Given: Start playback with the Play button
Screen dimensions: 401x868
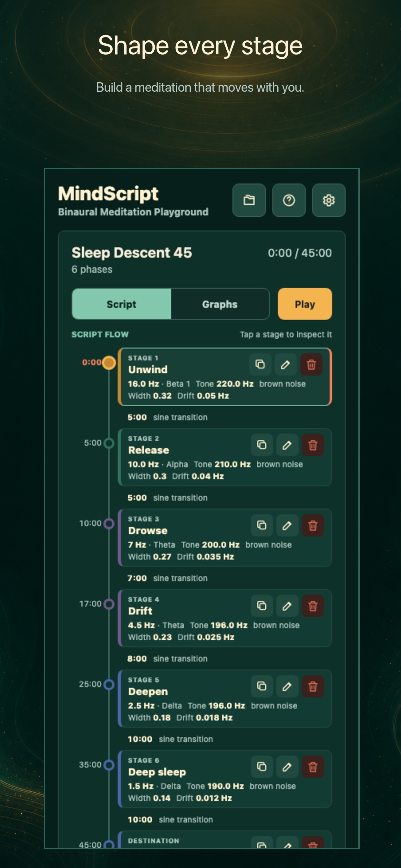Looking at the screenshot, I should 305,304.
